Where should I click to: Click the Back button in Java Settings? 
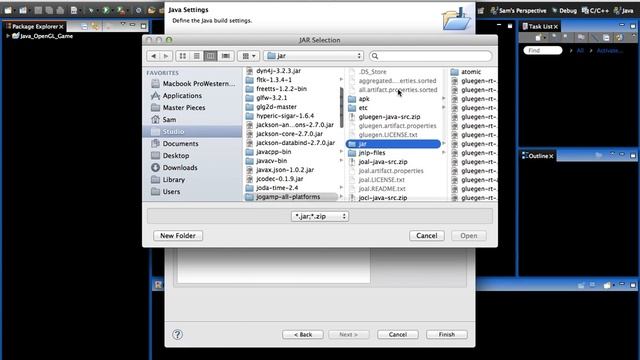click(303, 334)
